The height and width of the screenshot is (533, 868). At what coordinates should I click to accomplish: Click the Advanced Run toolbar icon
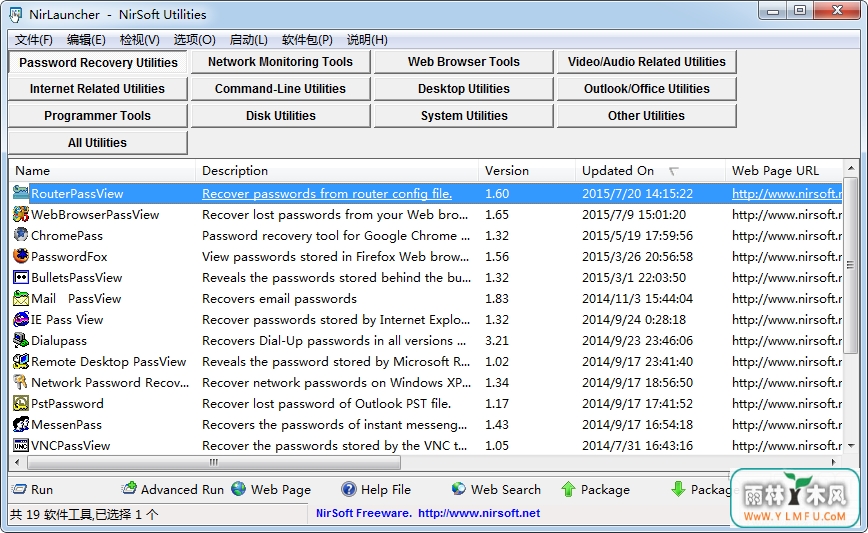coord(129,488)
